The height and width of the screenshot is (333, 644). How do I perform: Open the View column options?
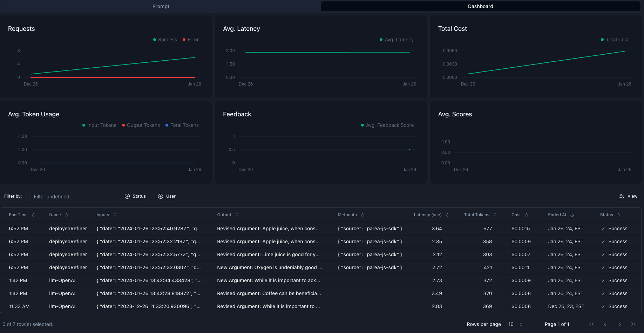pyautogui.click(x=628, y=196)
